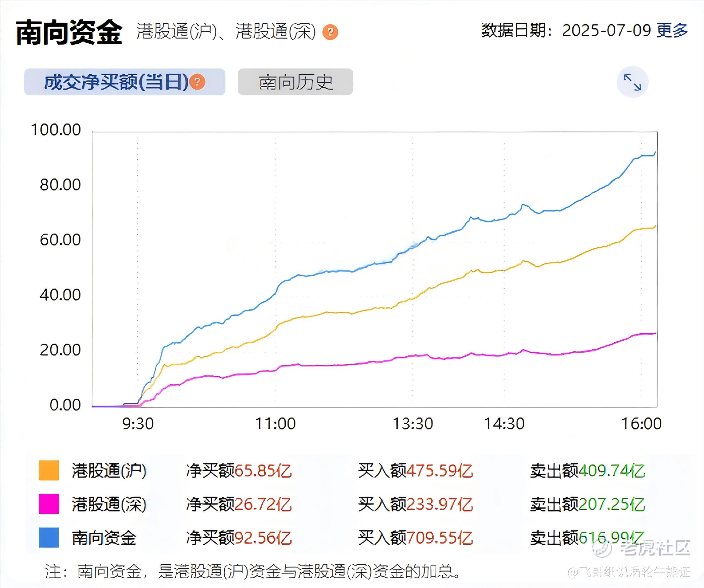Image resolution: width=704 pixels, height=588 pixels.
Task: Switch to the 南向历史 tab
Action: [295, 82]
